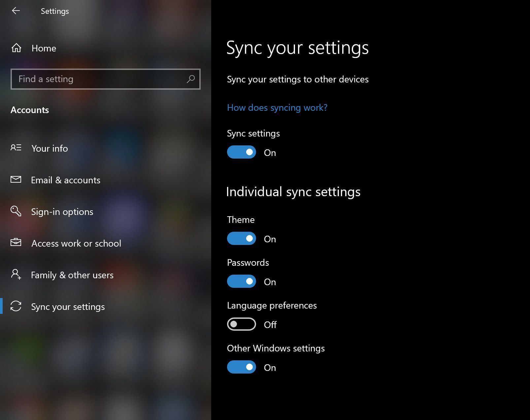Click the Email & accounts envelope icon

tap(16, 179)
